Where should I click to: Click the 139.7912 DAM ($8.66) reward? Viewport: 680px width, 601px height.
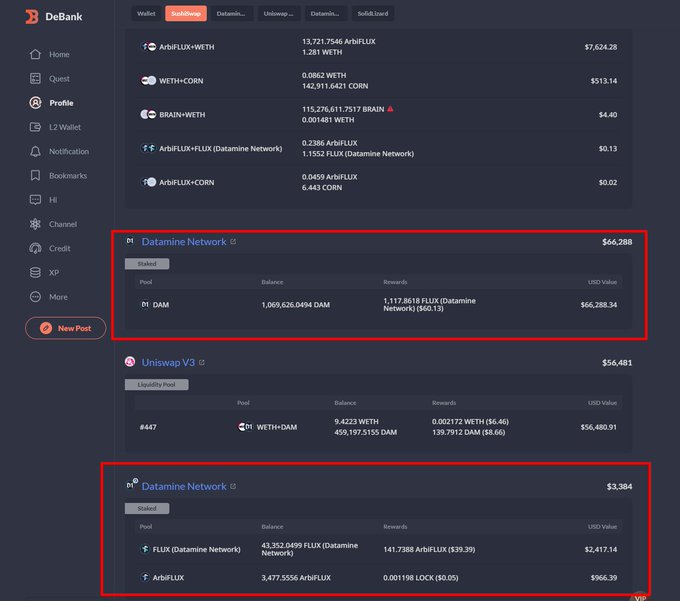pyautogui.click(x=468, y=432)
